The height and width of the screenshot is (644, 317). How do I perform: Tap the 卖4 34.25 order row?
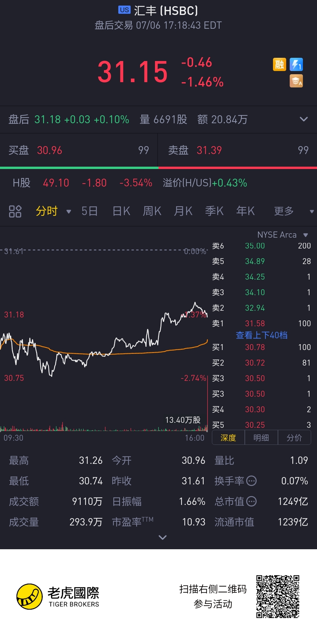[x=261, y=277]
